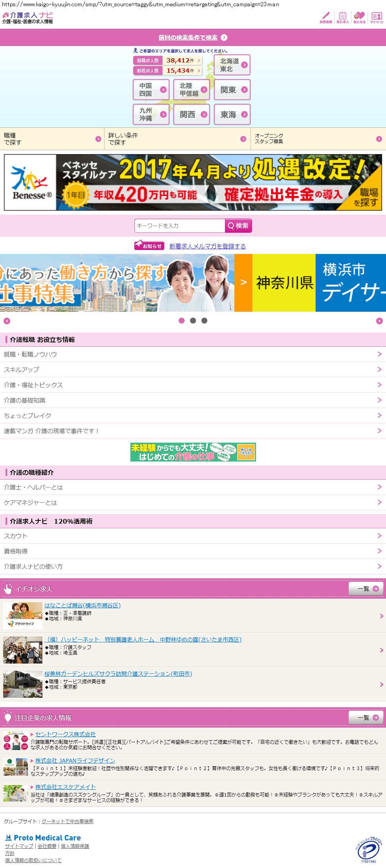Click the お知らせ megaphone badge

tap(149, 245)
